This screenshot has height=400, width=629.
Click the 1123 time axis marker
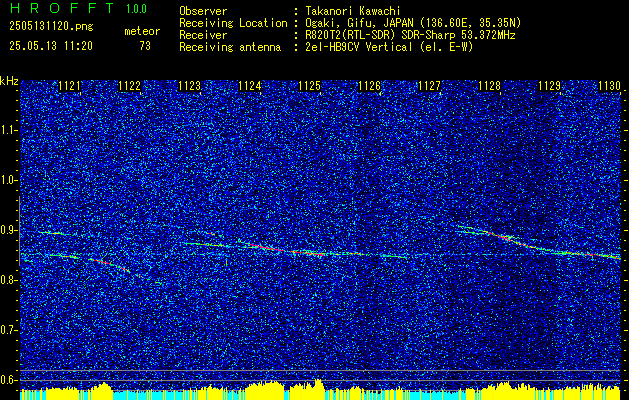[x=189, y=86]
